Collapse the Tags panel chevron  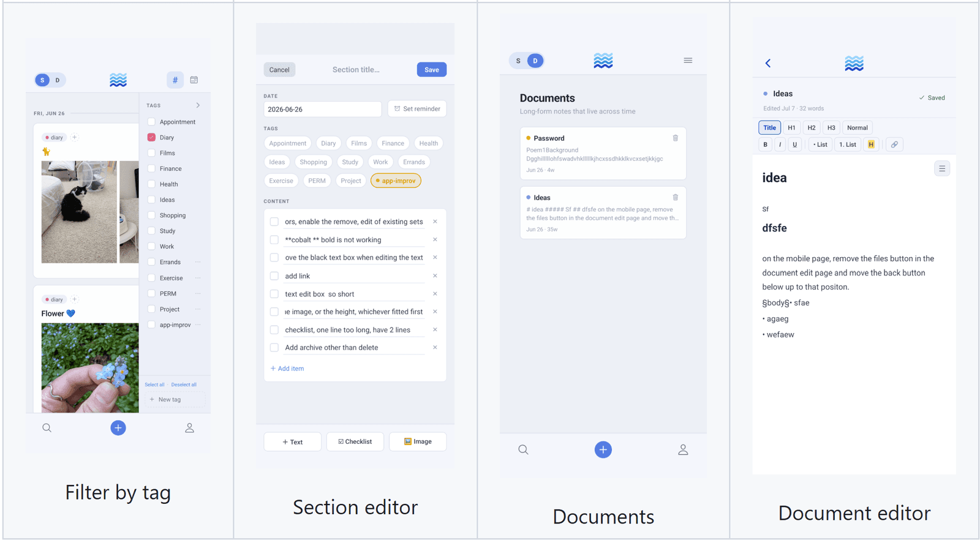[198, 105]
